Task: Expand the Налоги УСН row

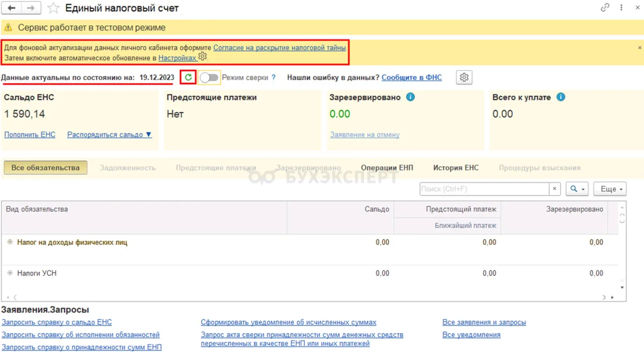Action: pos(10,273)
